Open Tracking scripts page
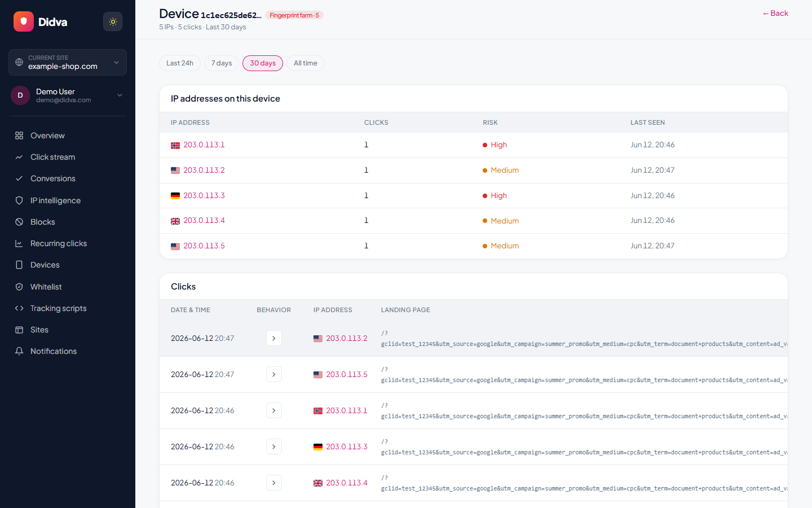Viewport: 812px width, 508px height. click(x=58, y=308)
